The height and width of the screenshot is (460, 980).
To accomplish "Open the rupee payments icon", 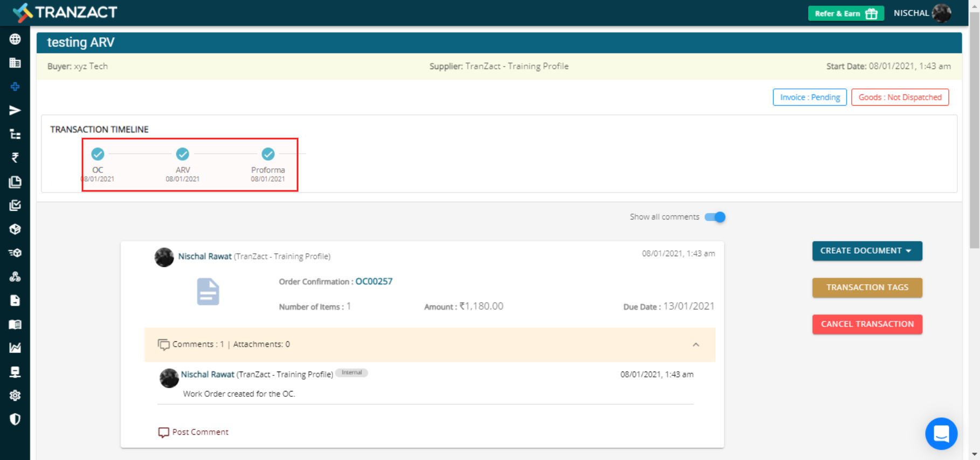I will click(x=15, y=157).
